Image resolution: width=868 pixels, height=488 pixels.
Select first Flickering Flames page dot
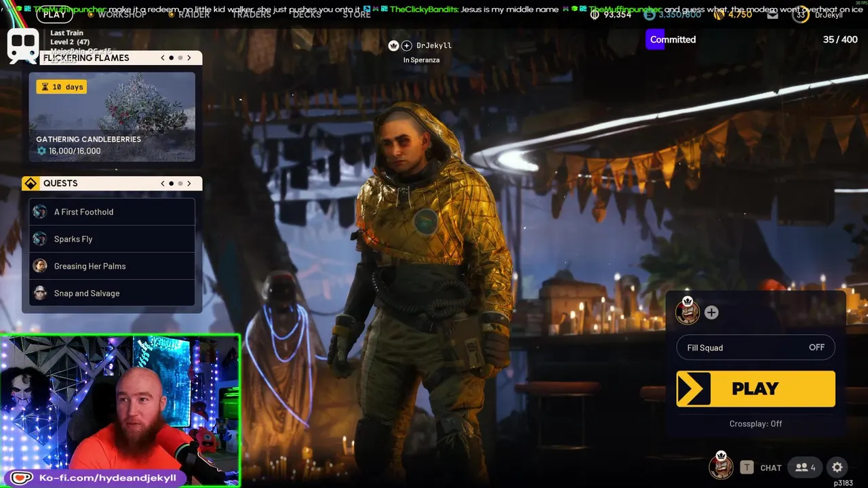click(x=172, y=58)
